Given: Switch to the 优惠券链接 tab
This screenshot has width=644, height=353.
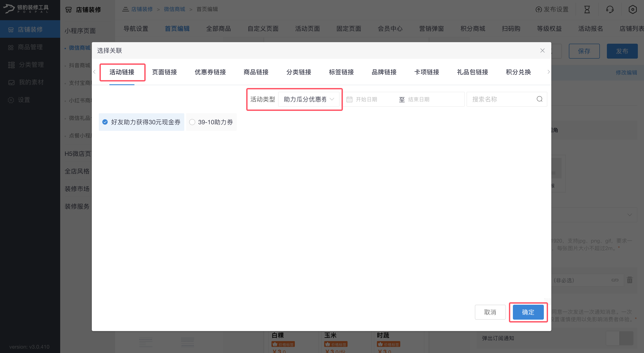Looking at the screenshot, I should (210, 72).
